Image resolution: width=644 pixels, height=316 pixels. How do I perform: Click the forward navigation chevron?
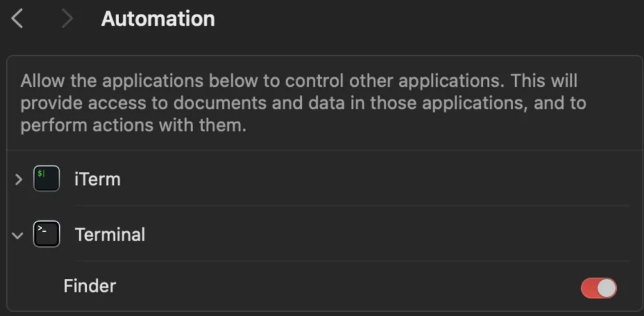click(x=67, y=19)
